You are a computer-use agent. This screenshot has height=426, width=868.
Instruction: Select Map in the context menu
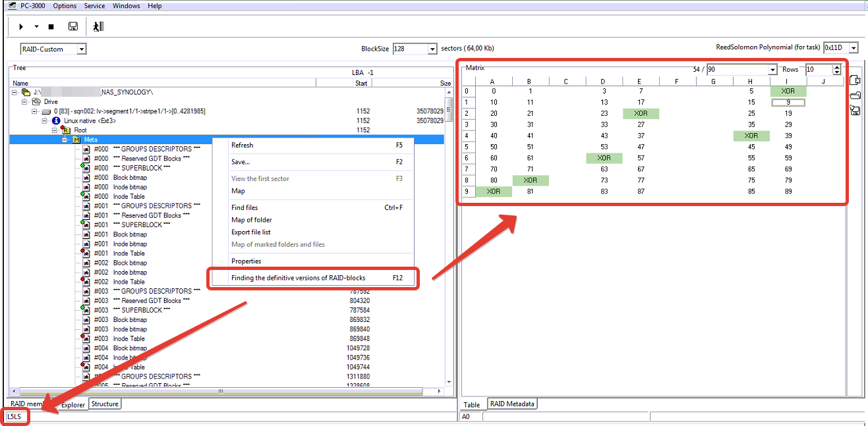click(312, 191)
